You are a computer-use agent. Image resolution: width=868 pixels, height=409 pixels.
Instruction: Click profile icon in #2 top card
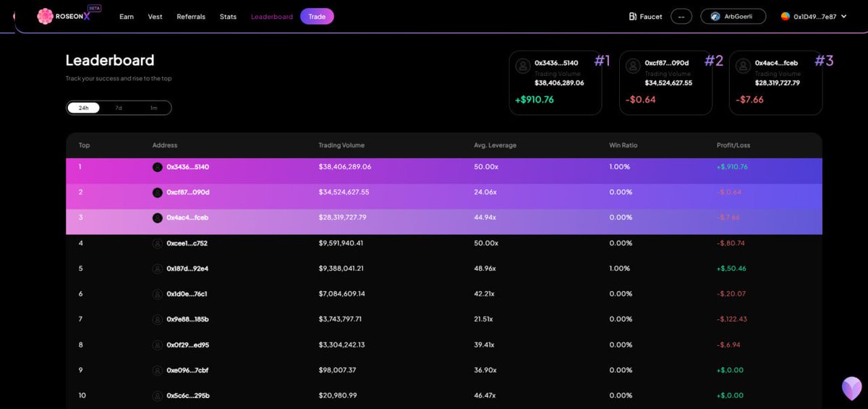pos(633,66)
